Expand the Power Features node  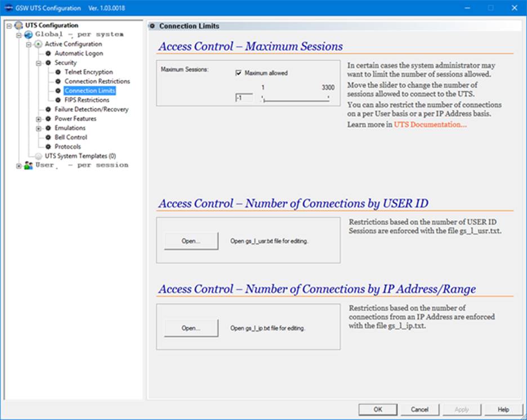tap(39, 119)
